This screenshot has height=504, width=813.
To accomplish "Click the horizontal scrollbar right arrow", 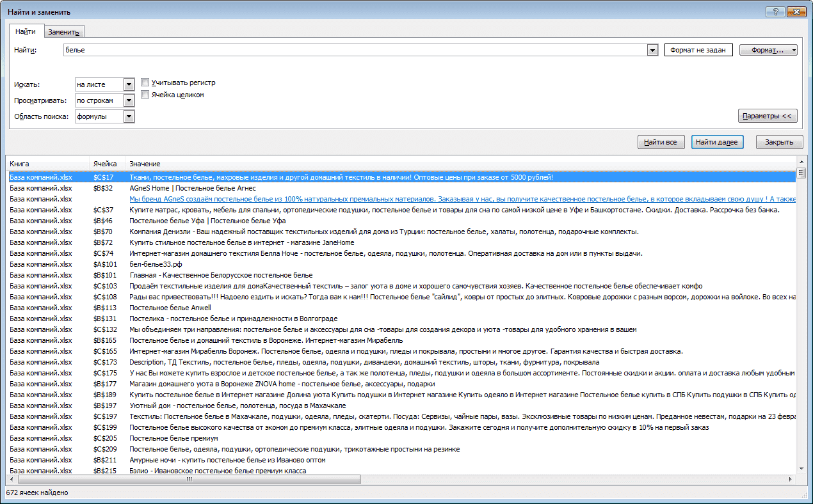I will [791, 479].
